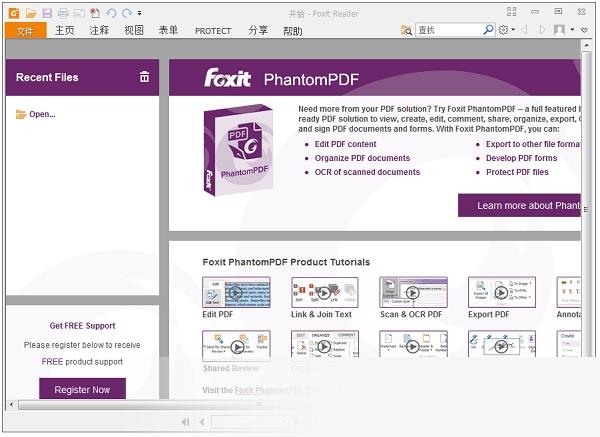This screenshot has width=600, height=437.
Task: Switch to the 视图 tab
Action: (134, 30)
